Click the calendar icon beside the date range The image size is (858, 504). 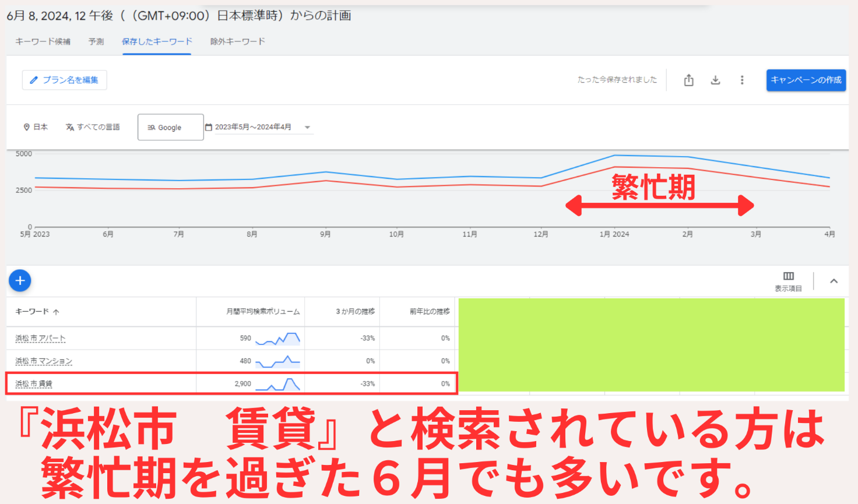coord(209,127)
